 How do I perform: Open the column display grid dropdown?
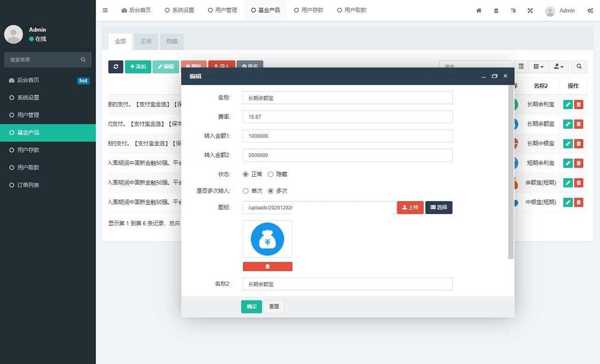coord(539,67)
